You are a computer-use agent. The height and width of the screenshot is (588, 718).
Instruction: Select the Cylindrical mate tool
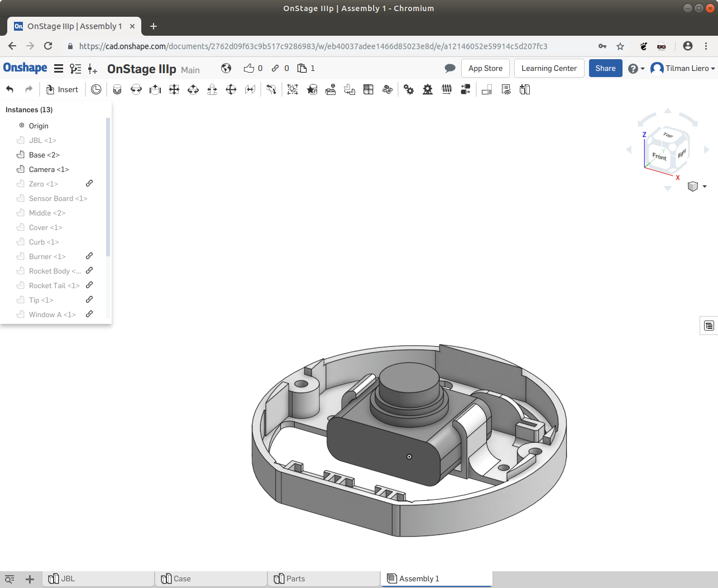(193, 89)
